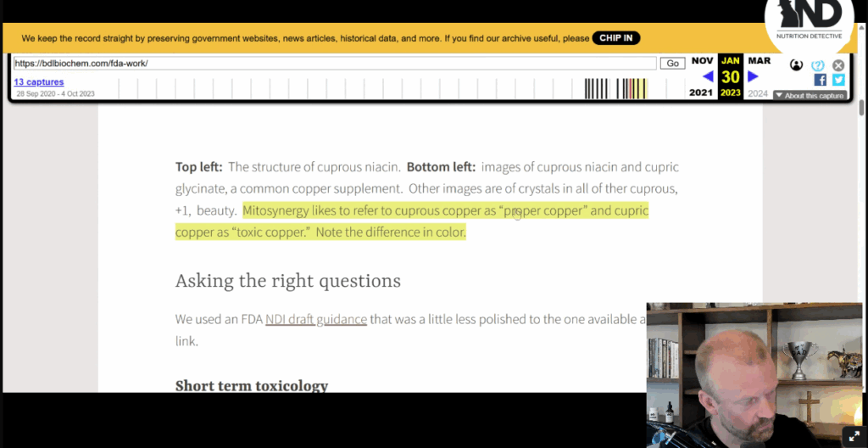
Task: Select the MAR month label
Action: pyautogui.click(x=759, y=61)
